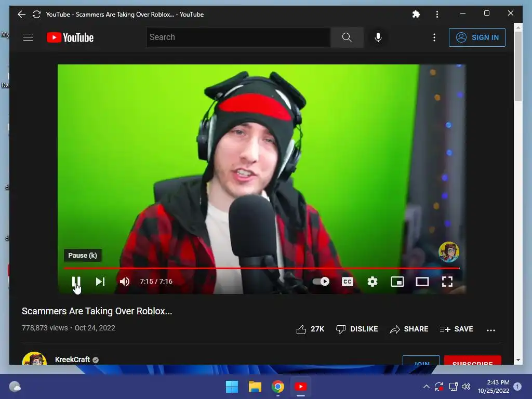Open the YouTube hamburger guide menu
The width and height of the screenshot is (532, 399).
coord(28,37)
